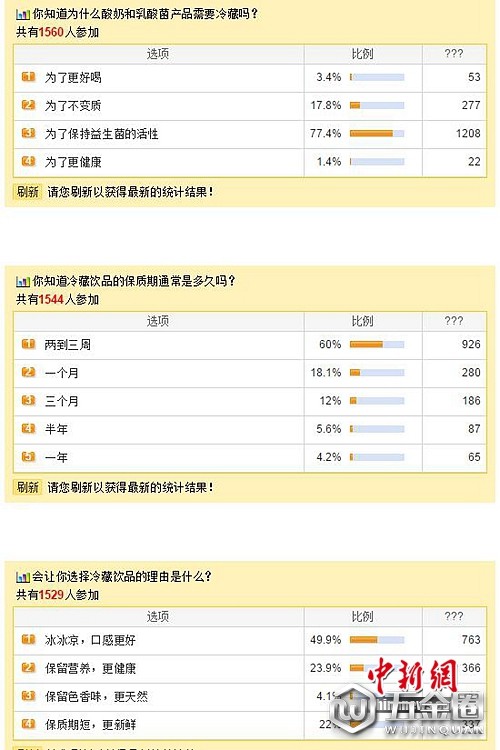Click the 选项 column header in first poll
Viewport: 500px width, 750px height.
click(158, 54)
